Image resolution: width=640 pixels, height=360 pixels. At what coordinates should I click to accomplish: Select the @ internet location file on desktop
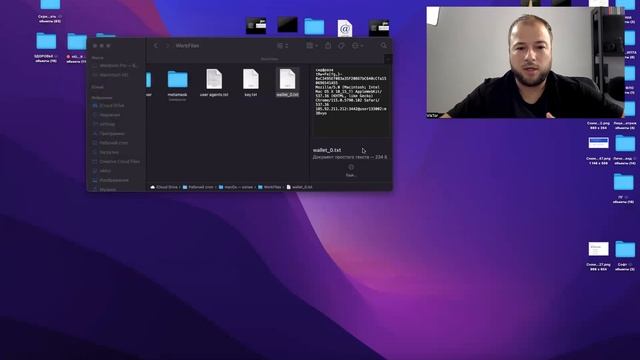(344, 28)
